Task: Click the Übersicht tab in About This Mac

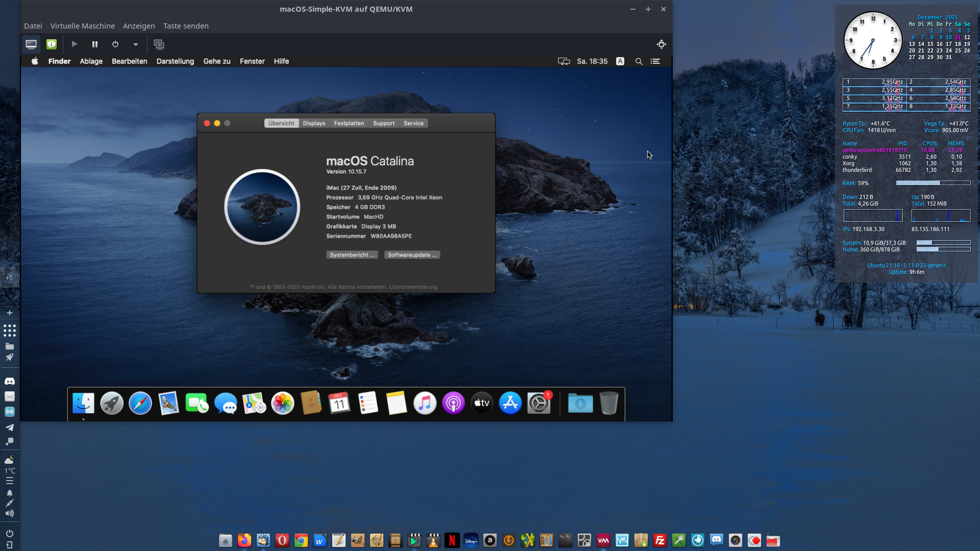Action: tap(280, 123)
